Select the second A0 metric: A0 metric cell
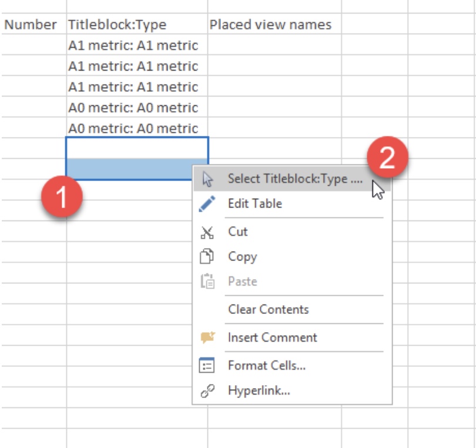The image size is (476, 448). pyautogui.click(x=137, y=128)
